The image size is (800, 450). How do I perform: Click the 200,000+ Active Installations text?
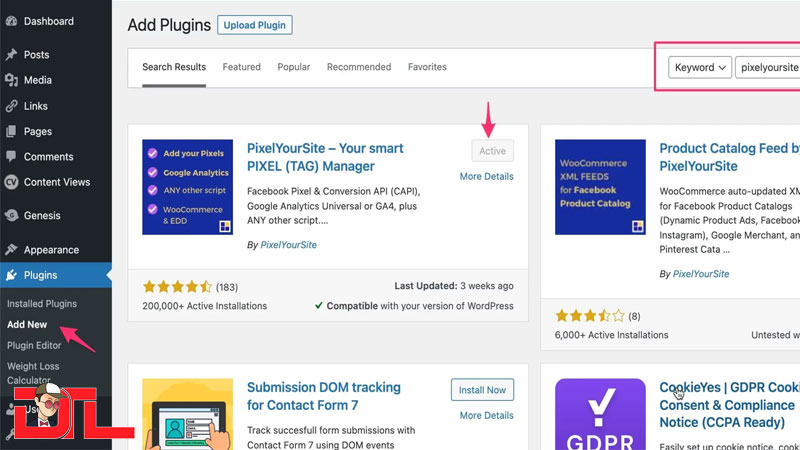(x=205, y=306)
